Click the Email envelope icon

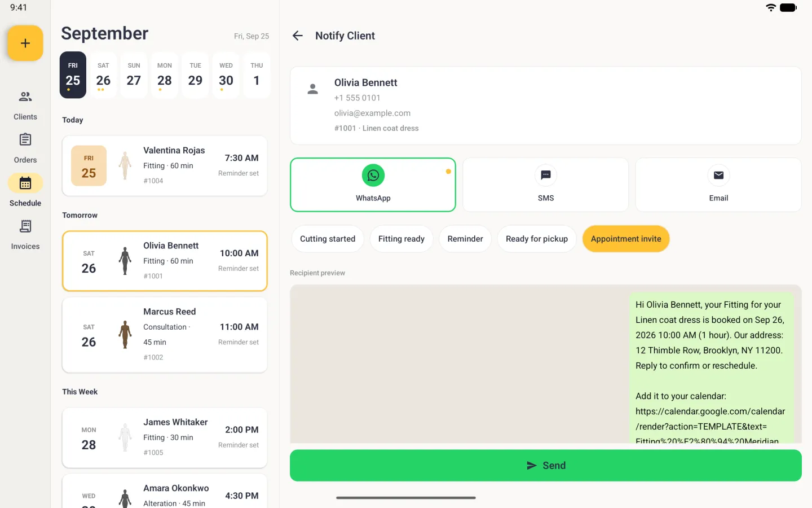coord(718,176)
